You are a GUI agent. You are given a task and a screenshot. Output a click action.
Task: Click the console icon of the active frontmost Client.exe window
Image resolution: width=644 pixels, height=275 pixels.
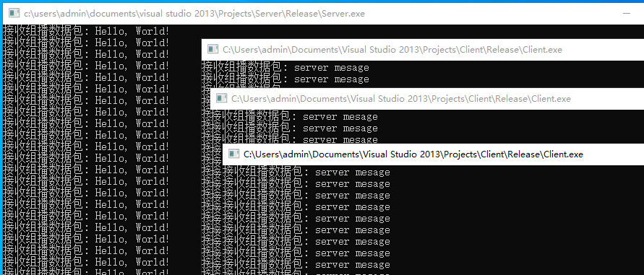[x=233, y=154]
